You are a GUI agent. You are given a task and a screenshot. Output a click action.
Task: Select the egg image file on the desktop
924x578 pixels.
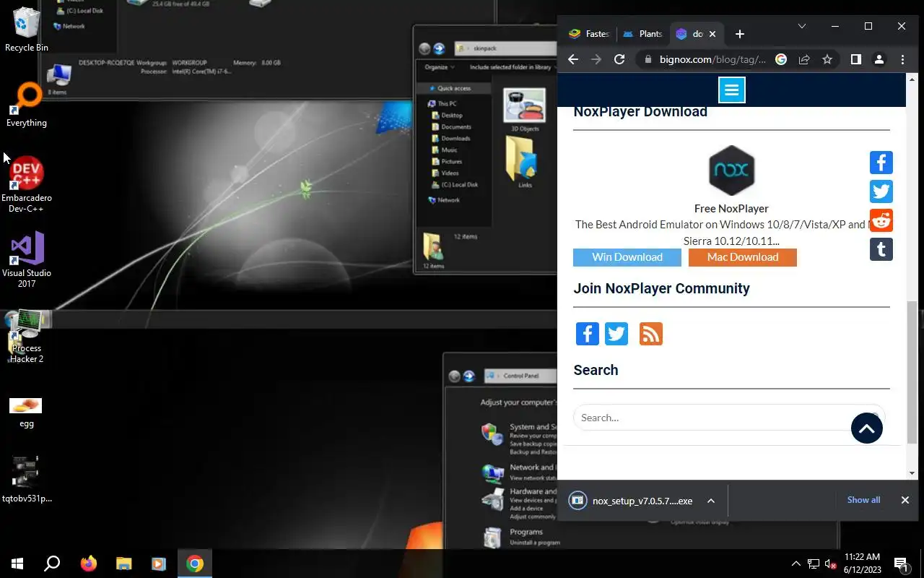pyautogui.click(x=27, y=413)
